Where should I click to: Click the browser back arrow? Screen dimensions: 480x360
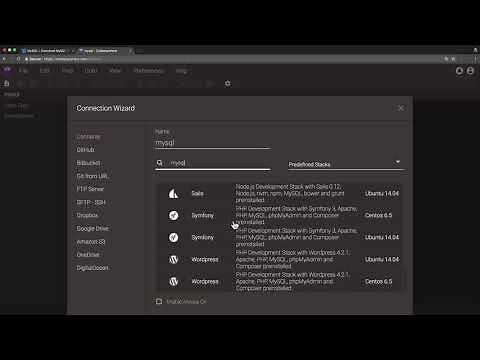(x=4, y=59)
